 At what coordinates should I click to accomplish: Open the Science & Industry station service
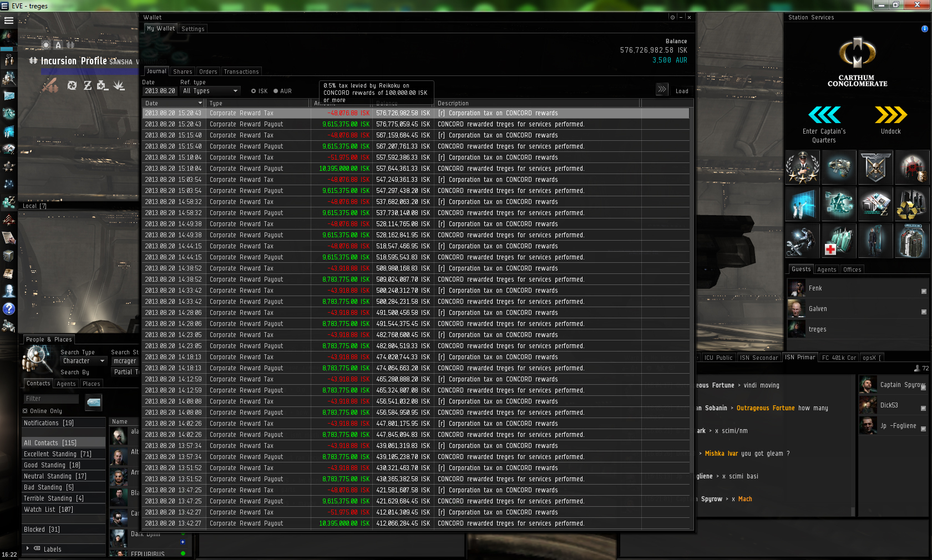(x=802, y=203)
